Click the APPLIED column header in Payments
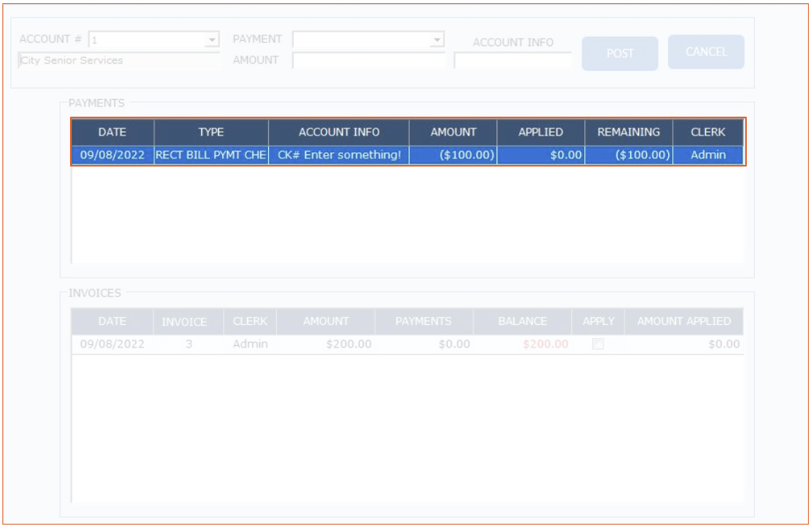 tap(541, 132)
